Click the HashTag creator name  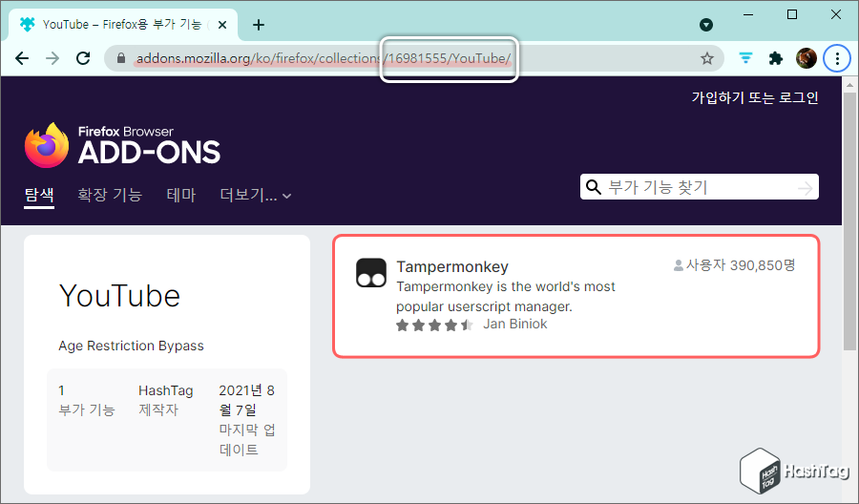165,390
